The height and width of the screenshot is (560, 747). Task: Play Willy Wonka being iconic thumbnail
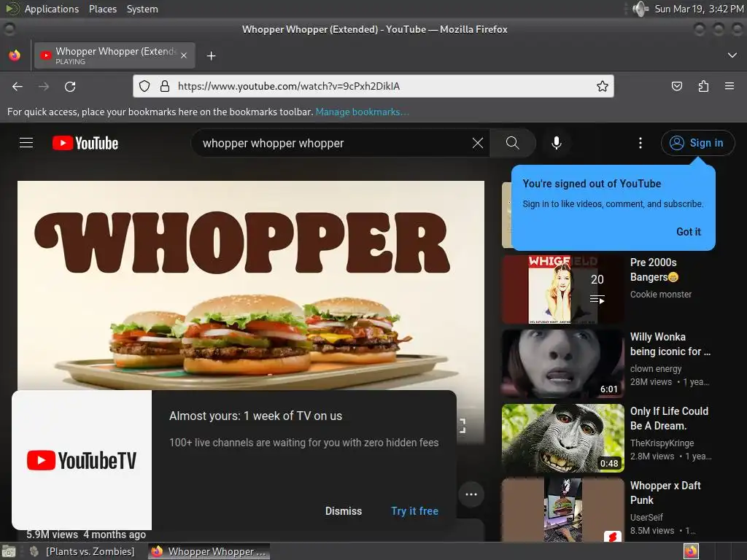[562, 364]
